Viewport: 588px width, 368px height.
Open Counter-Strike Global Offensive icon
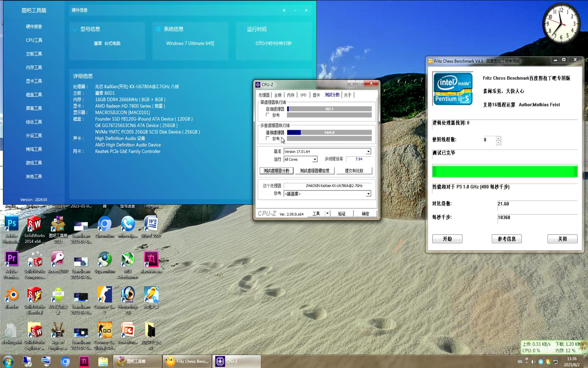[105, 336]
